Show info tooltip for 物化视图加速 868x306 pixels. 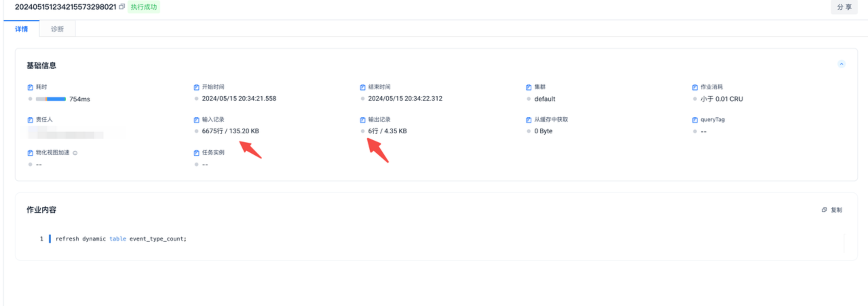click(75, 153)
